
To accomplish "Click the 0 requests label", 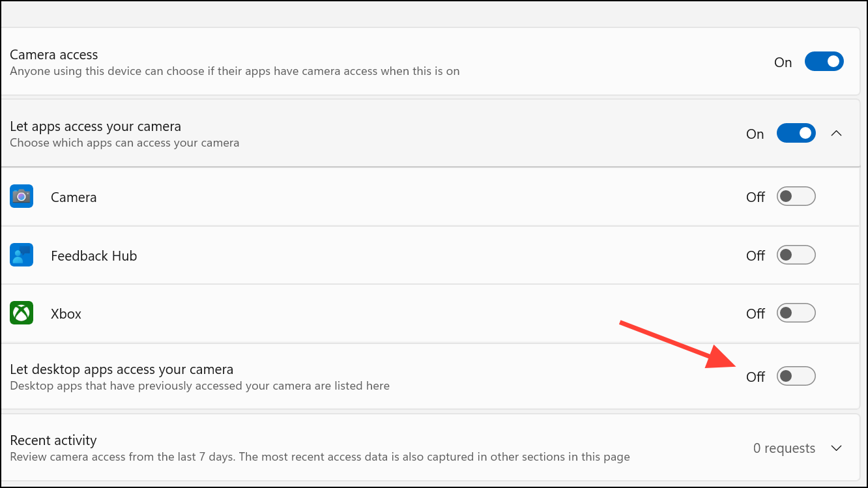I will tap(784, 448).
